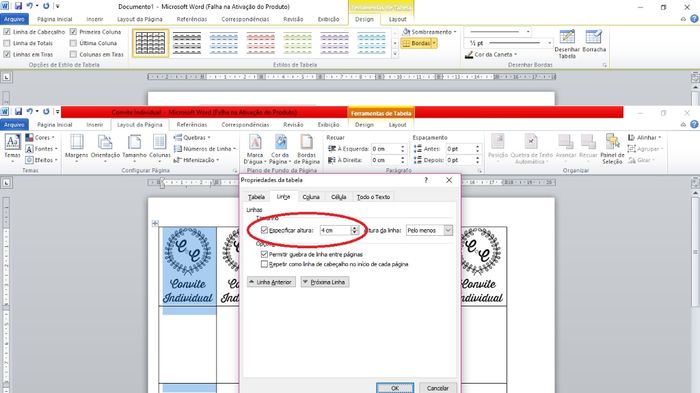Uncheck Permitir quebra de linha entre páginas

pyautogui.click(x=264, y=254)
